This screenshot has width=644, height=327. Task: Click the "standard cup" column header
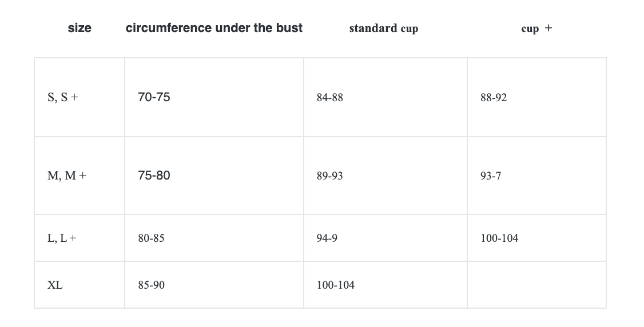[383, 29]
